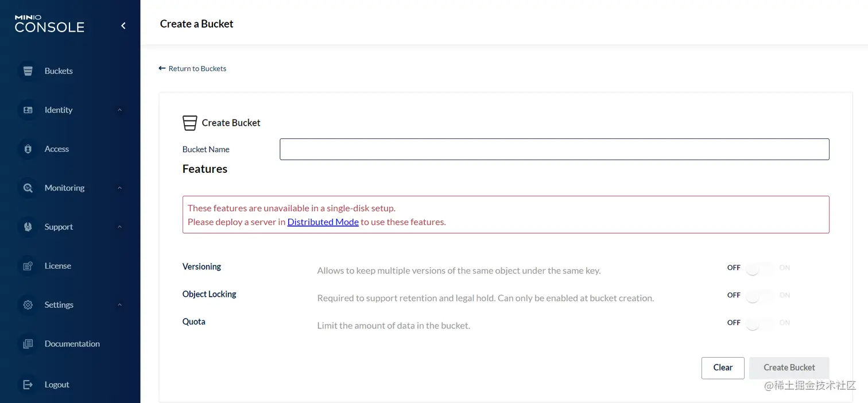Click the Access shield icon
868x403 pixels.
pos(28,149)
